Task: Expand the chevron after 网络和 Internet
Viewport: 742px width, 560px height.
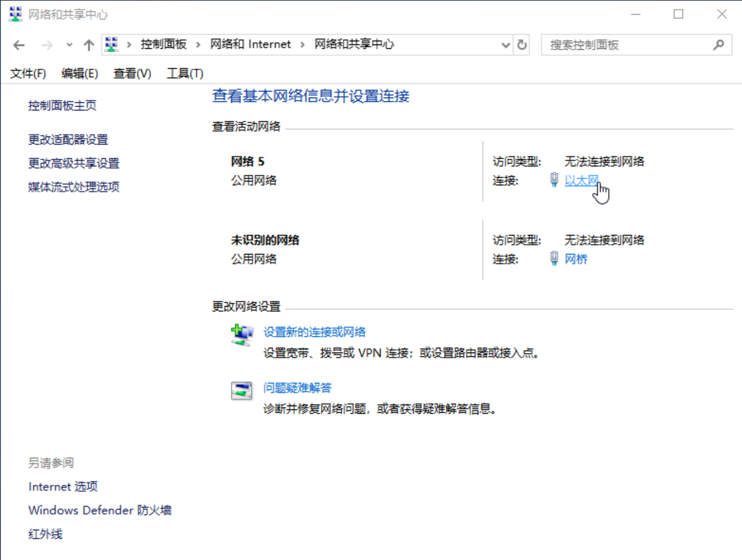Action: 302,45
